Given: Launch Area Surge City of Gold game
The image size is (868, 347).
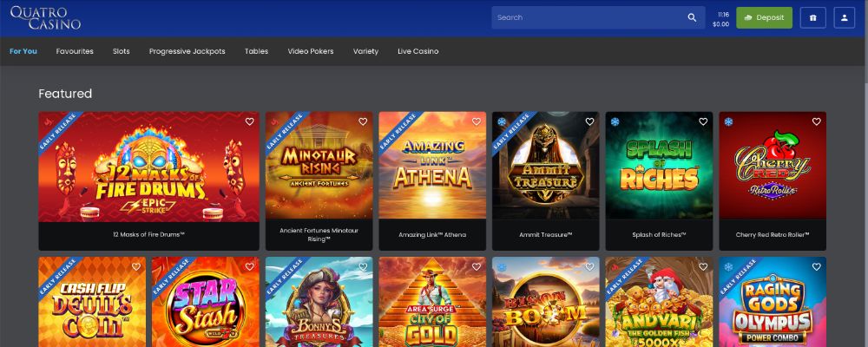Looking at the screenshot, I should (x=432, y=302).
